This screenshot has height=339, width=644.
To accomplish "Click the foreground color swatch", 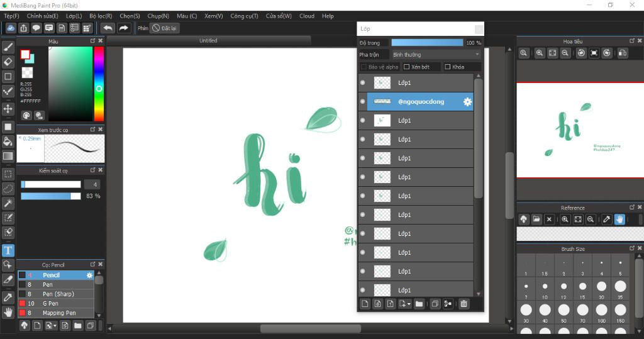I will tap(25, 55).
